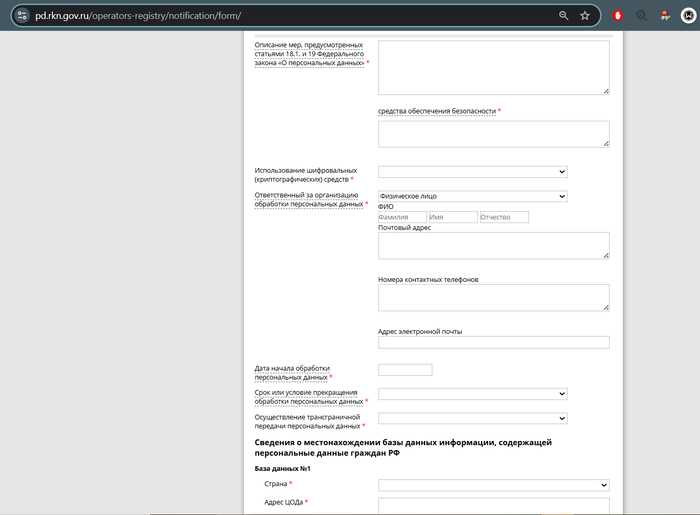Click 'Осуществление трансграничной' label
Viewport: 700px width, 515px height.
pyautogui.click(x=307, y=421)
